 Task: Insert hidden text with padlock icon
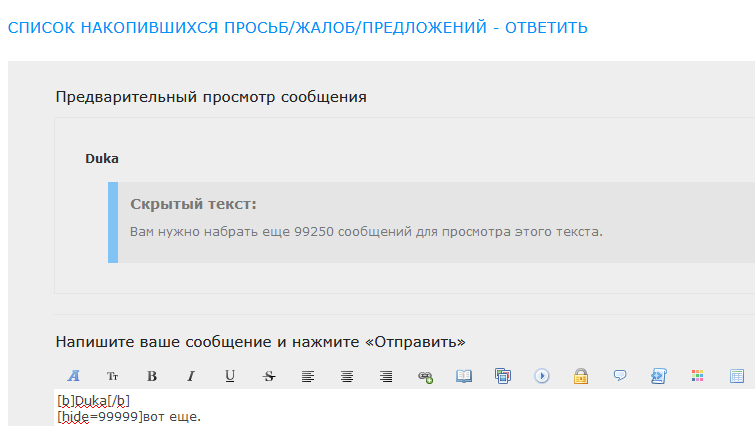point(581,376)
